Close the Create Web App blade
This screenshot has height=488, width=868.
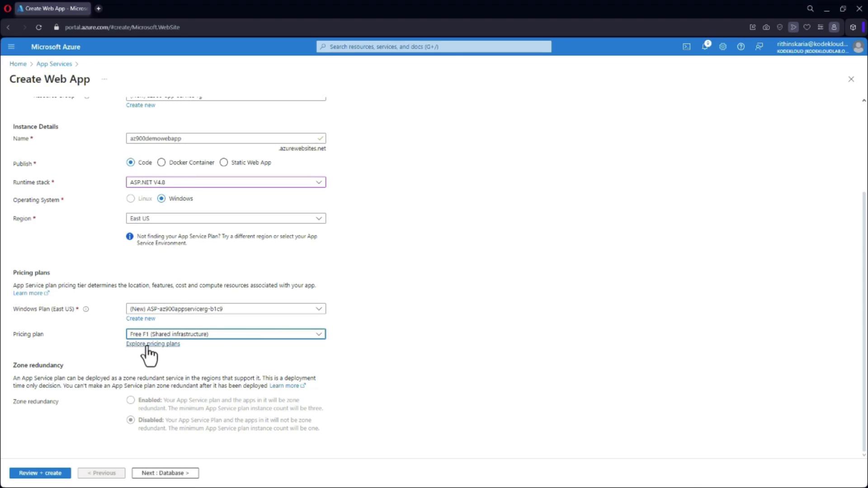851,79
